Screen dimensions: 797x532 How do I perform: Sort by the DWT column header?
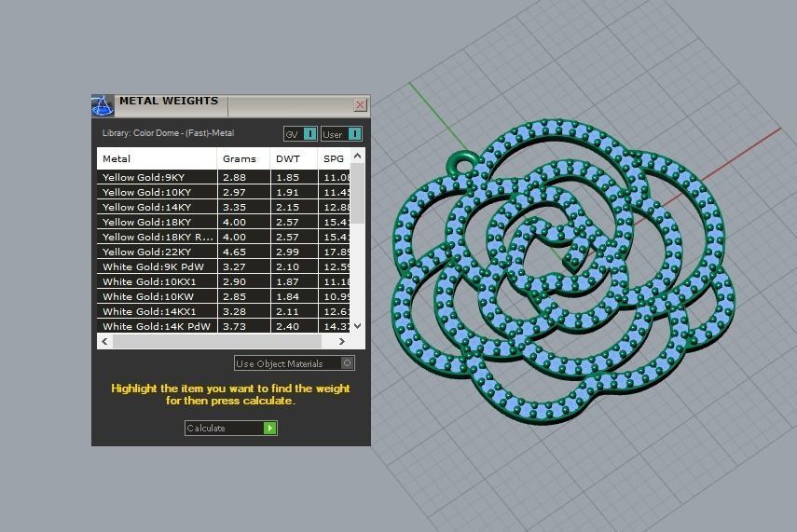coord(294,158)
